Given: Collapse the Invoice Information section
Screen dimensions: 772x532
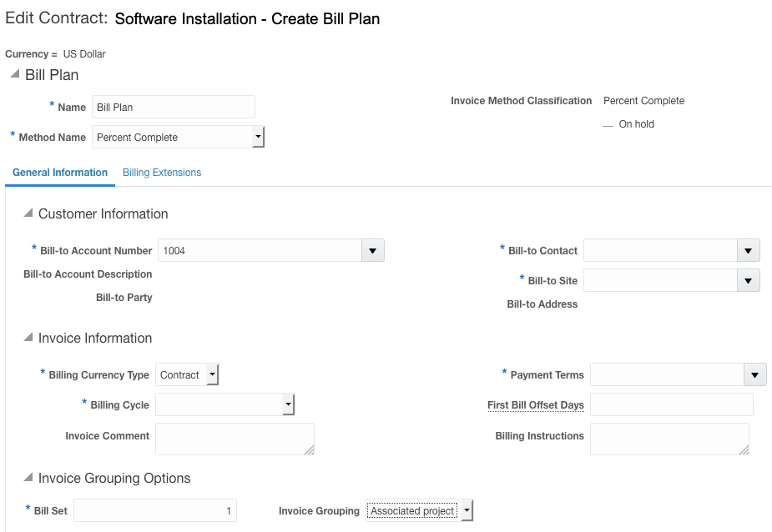Looking at the screenshot, I should 28,339.
